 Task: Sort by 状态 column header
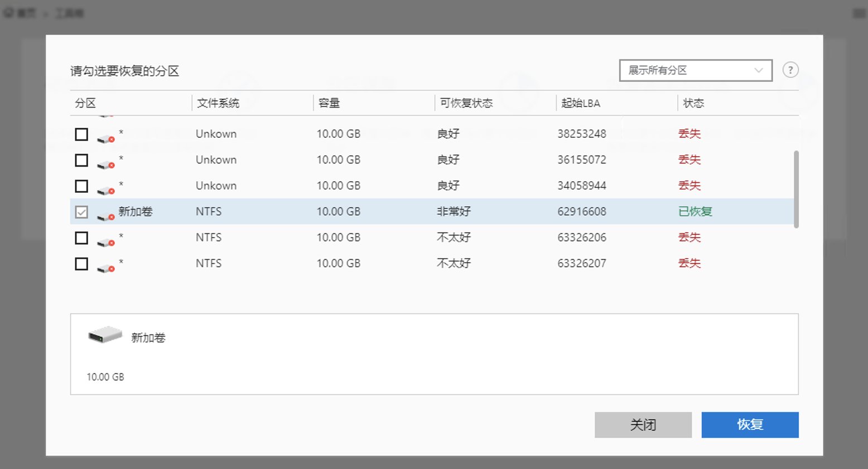click(693, 103)
